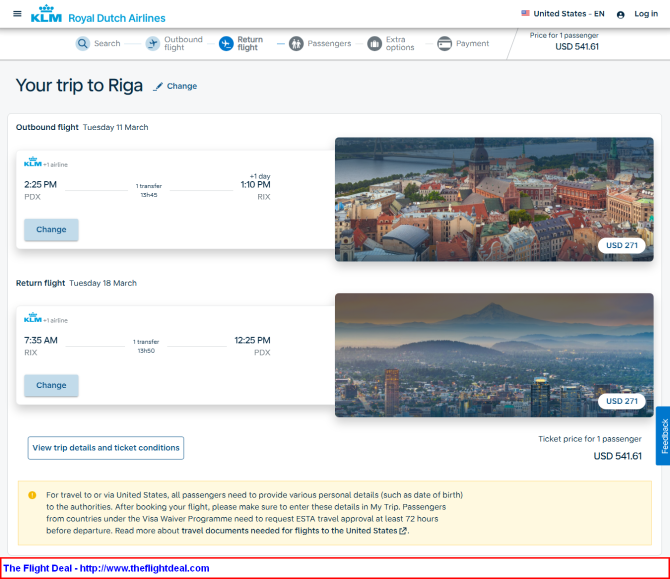Go to the Outbound flight step label

[x=183, y=43]
